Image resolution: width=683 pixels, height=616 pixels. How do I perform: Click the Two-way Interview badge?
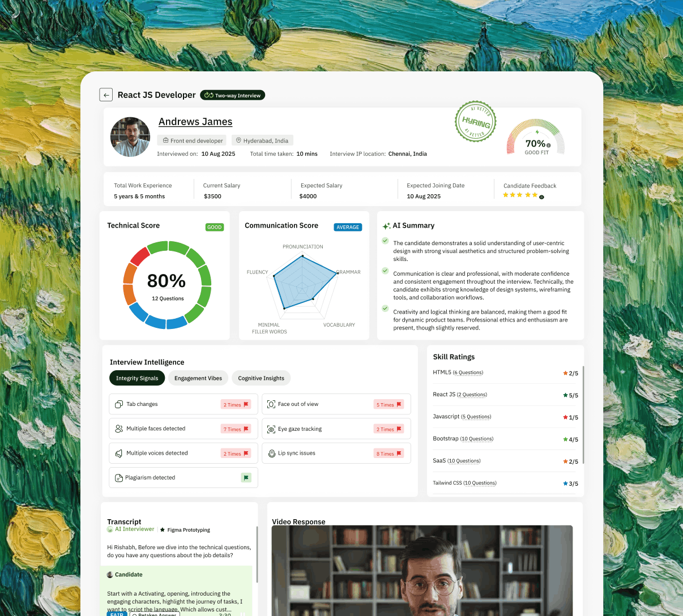pyautogui.click(x=233, y=95)
